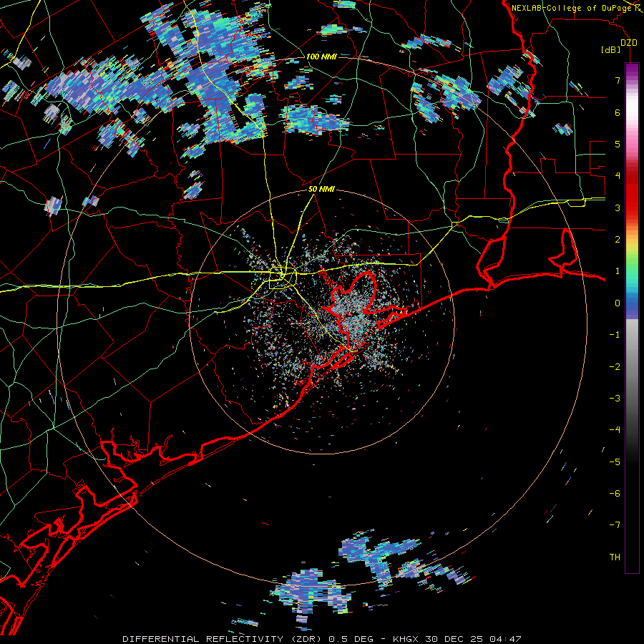Select the legend value "-2"
This screenshot has width=644, height=644.
click(615, 367)
